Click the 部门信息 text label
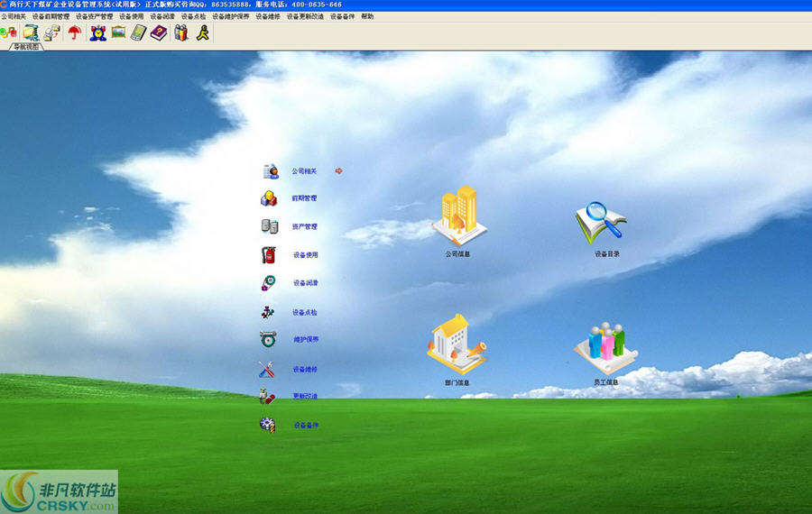Viewport: 812px width, 514px height. tap(457, 383)
